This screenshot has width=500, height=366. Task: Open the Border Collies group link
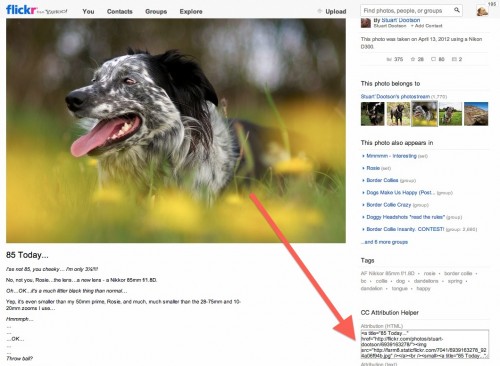tap(382, 180)
